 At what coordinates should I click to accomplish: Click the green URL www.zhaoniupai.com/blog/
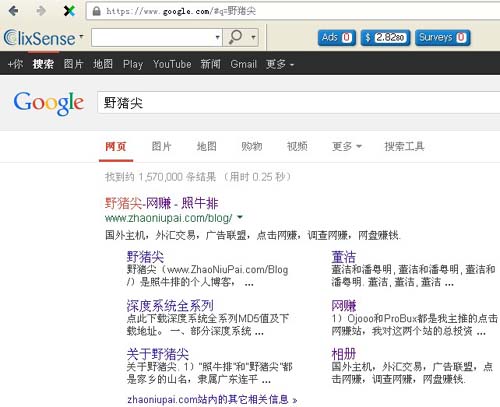click(168, 218)
